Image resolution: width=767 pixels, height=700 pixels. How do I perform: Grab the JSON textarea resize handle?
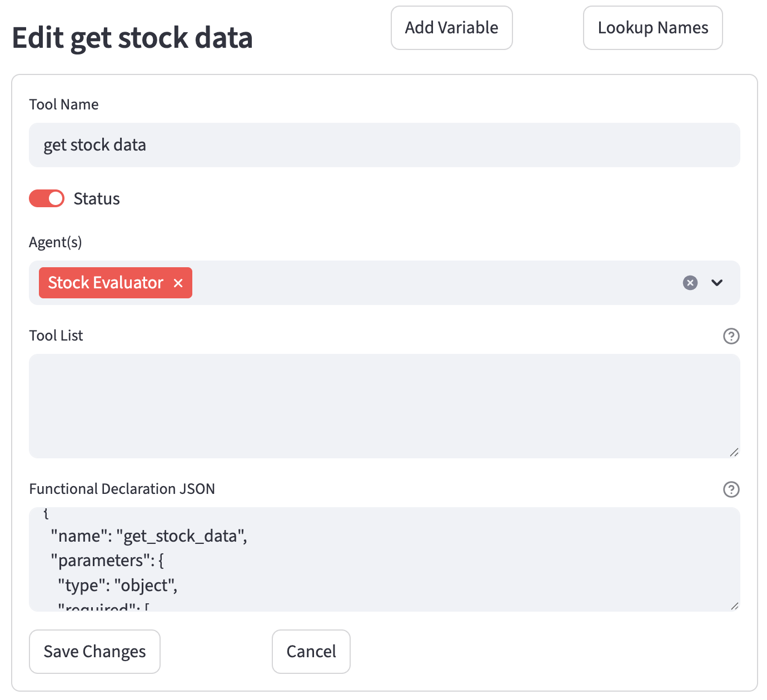(734, 606)
